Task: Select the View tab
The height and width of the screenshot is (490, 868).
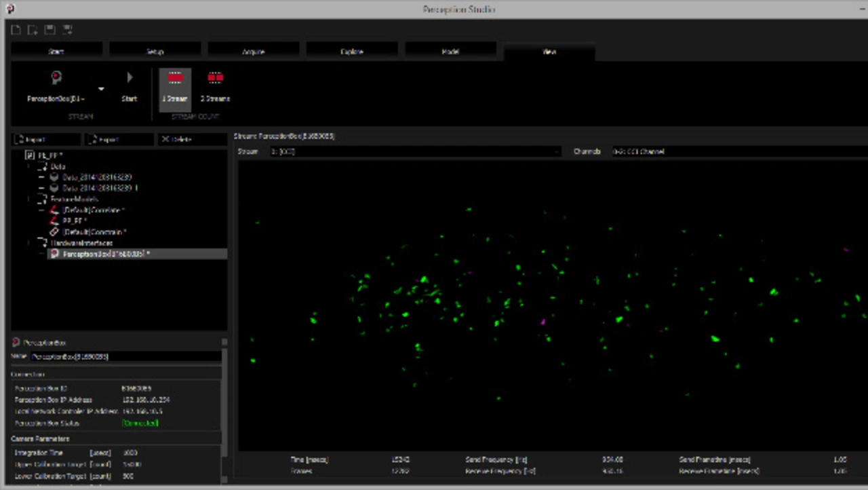Action: [549, 52]
